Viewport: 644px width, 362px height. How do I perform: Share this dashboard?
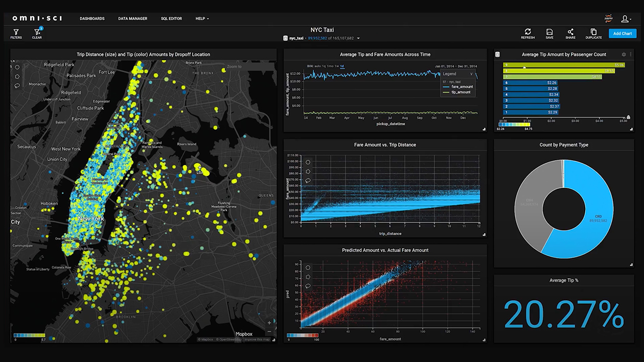click(570, 34)
